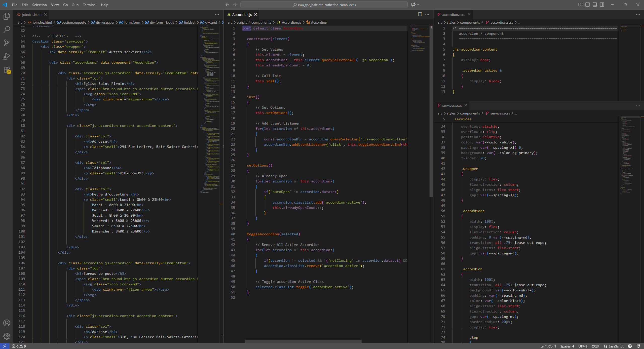The width and height of the screenshot is (644, 349).
Task: Switch to the accordion.scss tab
Action: tap(453, 15)
